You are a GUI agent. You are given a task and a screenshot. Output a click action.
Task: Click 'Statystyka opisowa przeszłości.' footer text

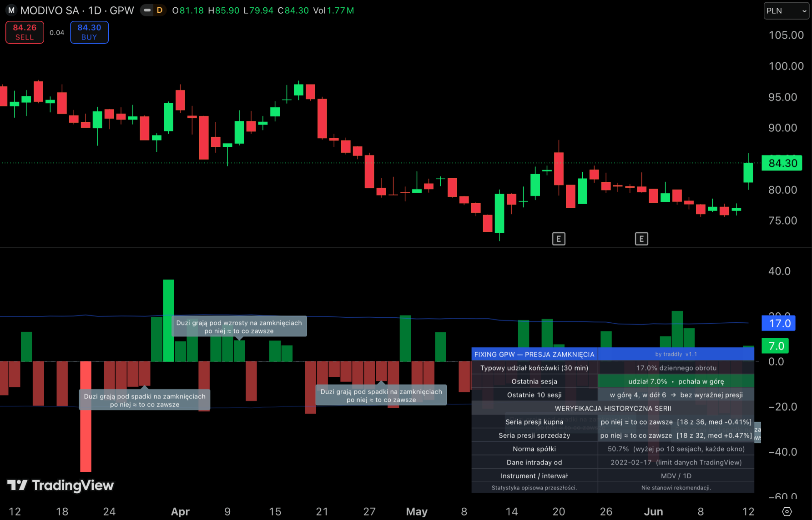click(x=535, y=488)
